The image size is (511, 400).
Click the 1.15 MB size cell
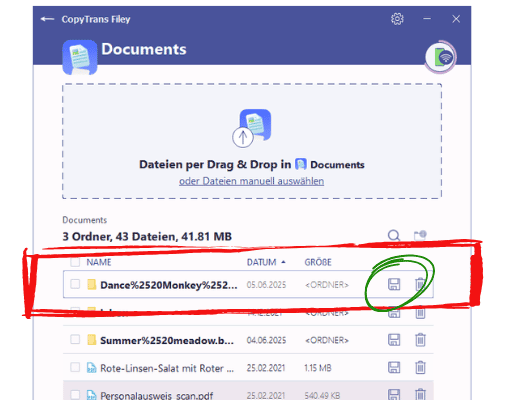pyautogui.click(x=318, y=368)
